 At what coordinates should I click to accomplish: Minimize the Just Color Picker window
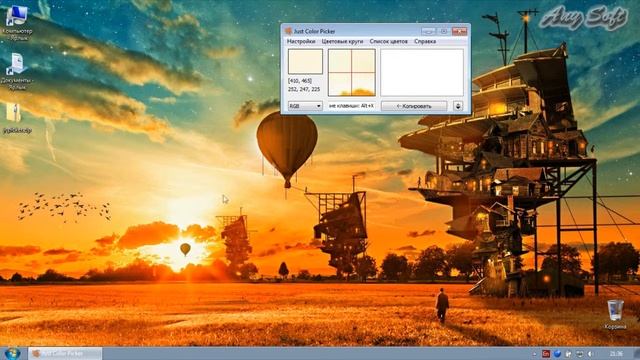pos(429,31)
